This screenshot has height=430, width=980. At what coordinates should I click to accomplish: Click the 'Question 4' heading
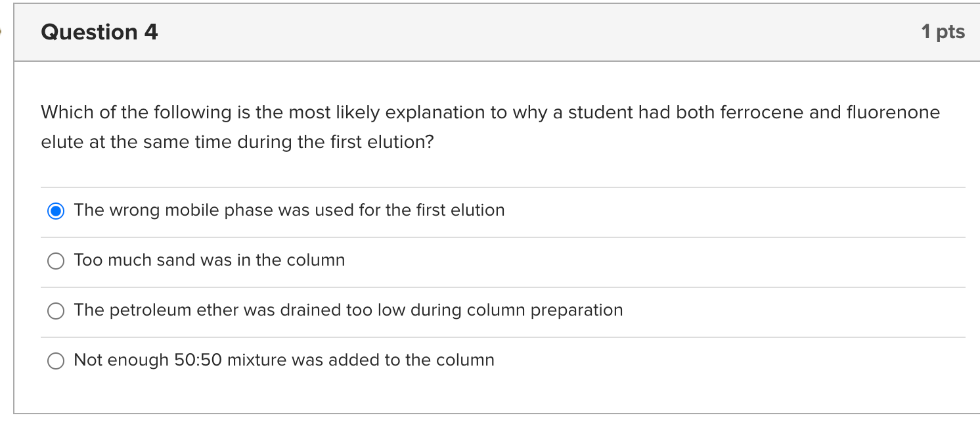click(x=99, y=32)
